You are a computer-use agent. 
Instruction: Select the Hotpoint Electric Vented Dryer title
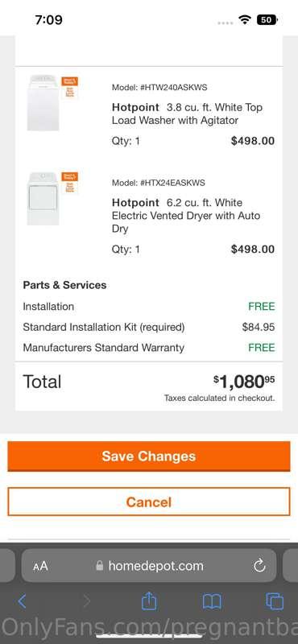pyautogui.click(x=186, y=215)
